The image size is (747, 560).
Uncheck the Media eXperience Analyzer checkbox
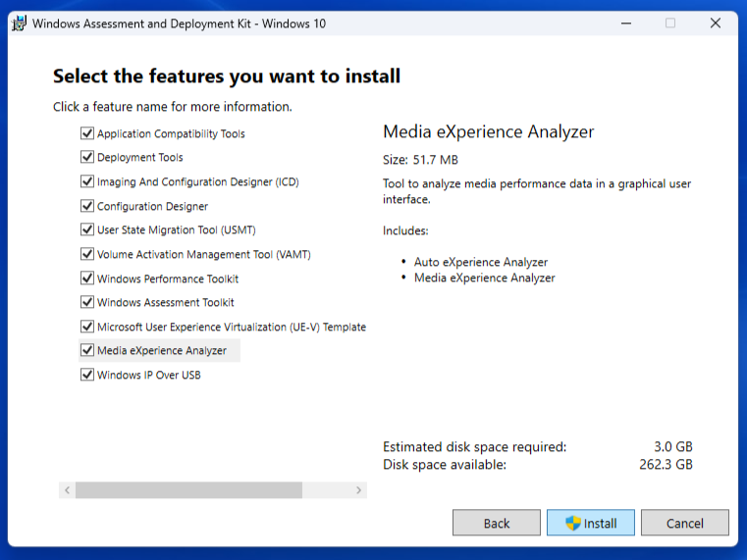pyautogui.click(x=87, y=350)
